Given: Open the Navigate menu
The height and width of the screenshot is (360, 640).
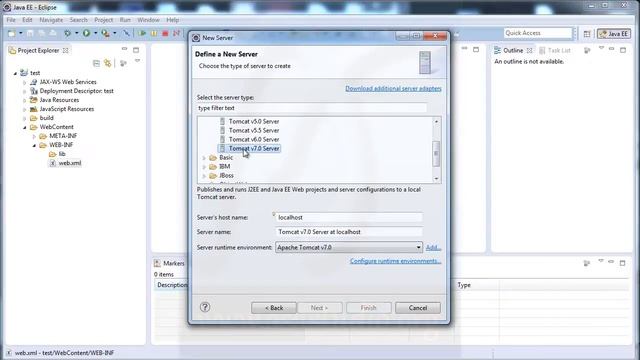Looking at the screenshot, I should 51,20.
